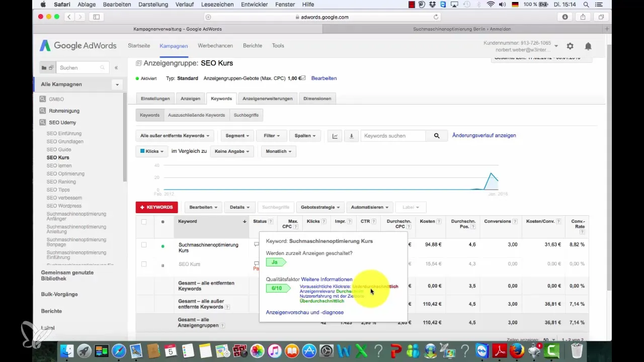Viewport: 644px width, 362px height.
Task: Open the Spalten dropdown
Action: pyautogui.click(x=305, y=136)
